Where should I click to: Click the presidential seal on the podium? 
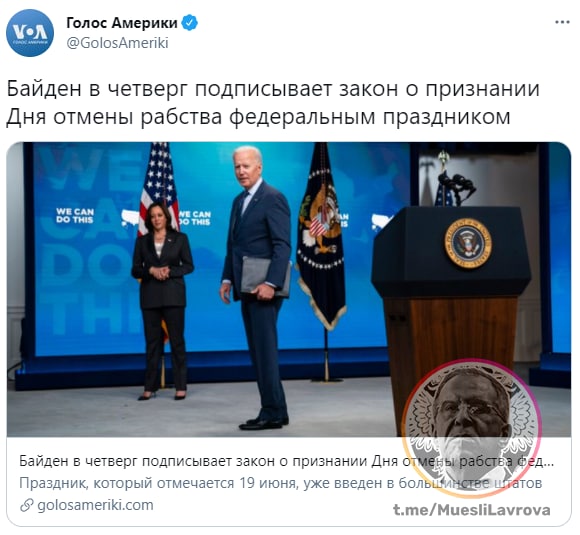tap(468, 242)
